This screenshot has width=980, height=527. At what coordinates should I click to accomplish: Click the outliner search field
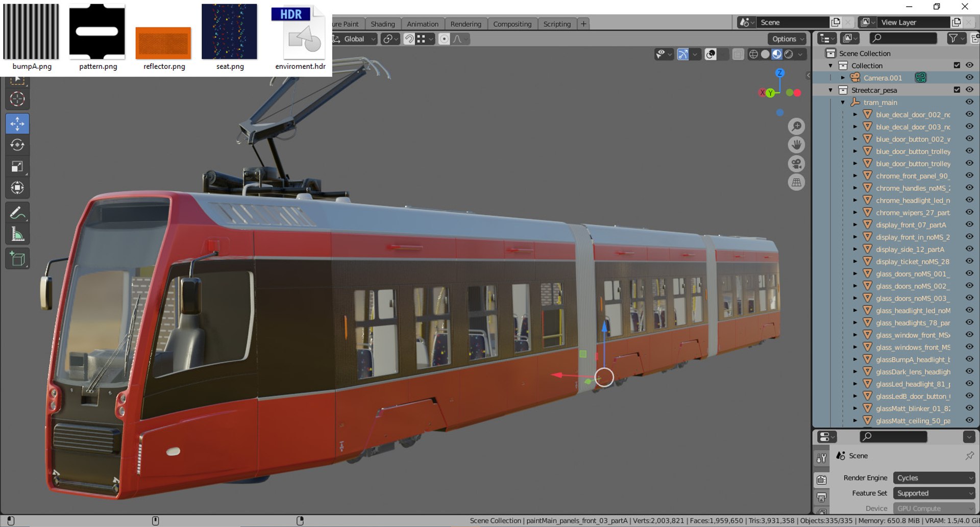[903, 38]
